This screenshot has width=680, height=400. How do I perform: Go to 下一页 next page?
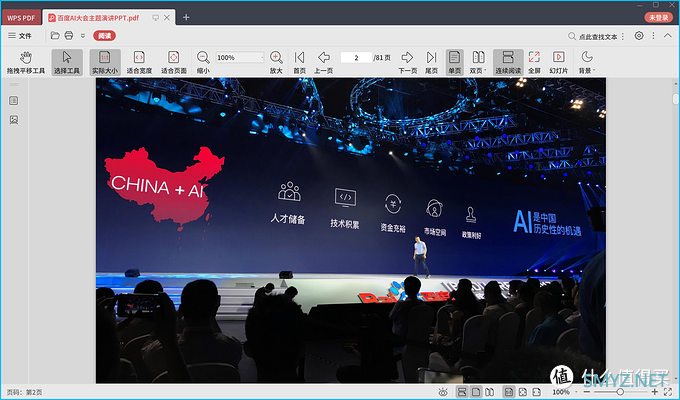coord(407,62)
